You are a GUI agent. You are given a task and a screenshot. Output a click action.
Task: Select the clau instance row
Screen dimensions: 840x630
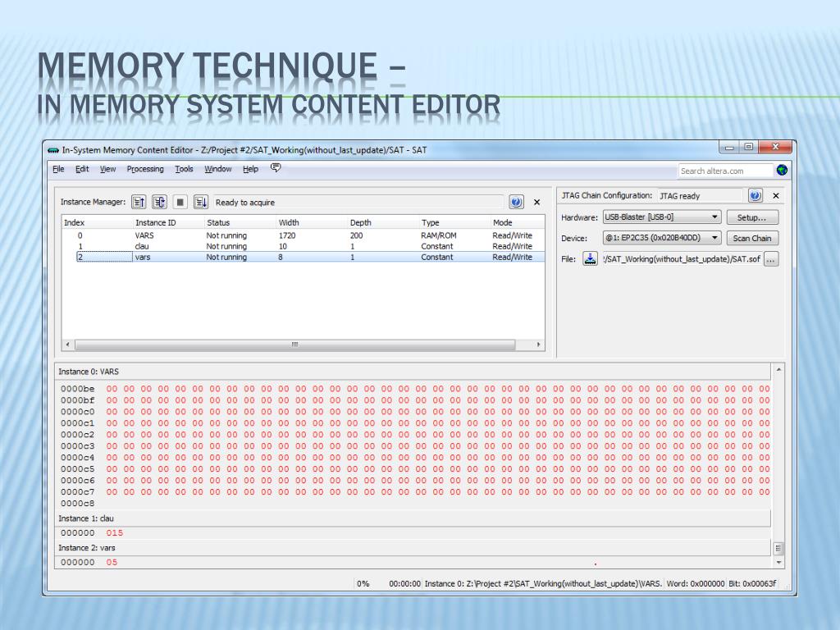point(304,246)
